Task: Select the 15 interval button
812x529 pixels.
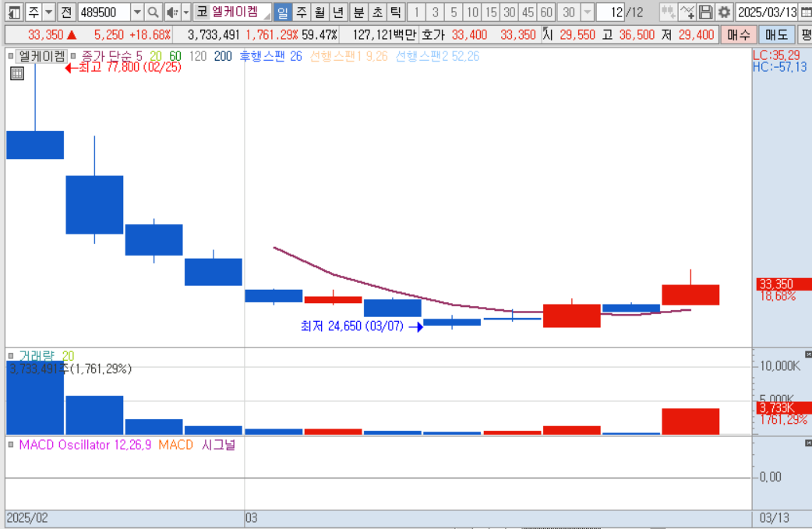Action: tap(491, 12)
